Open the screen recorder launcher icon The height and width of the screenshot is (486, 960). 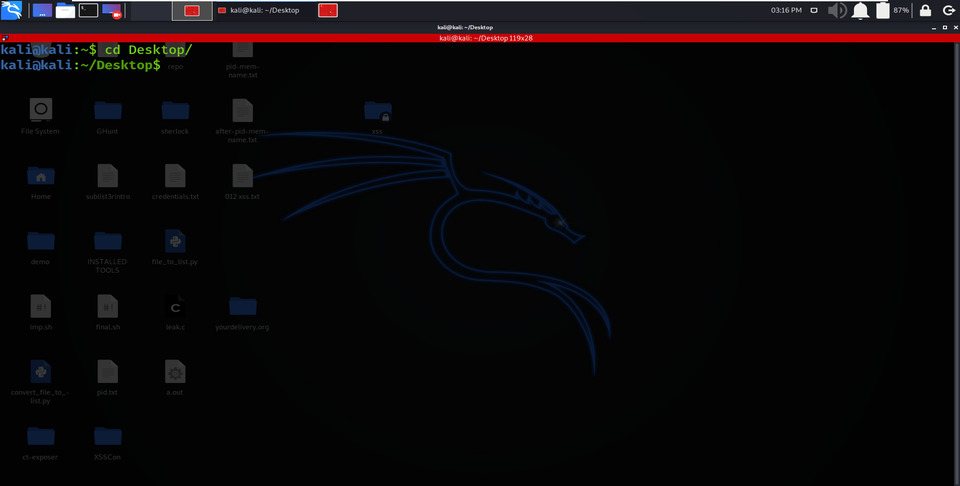[x=111, y=10]
